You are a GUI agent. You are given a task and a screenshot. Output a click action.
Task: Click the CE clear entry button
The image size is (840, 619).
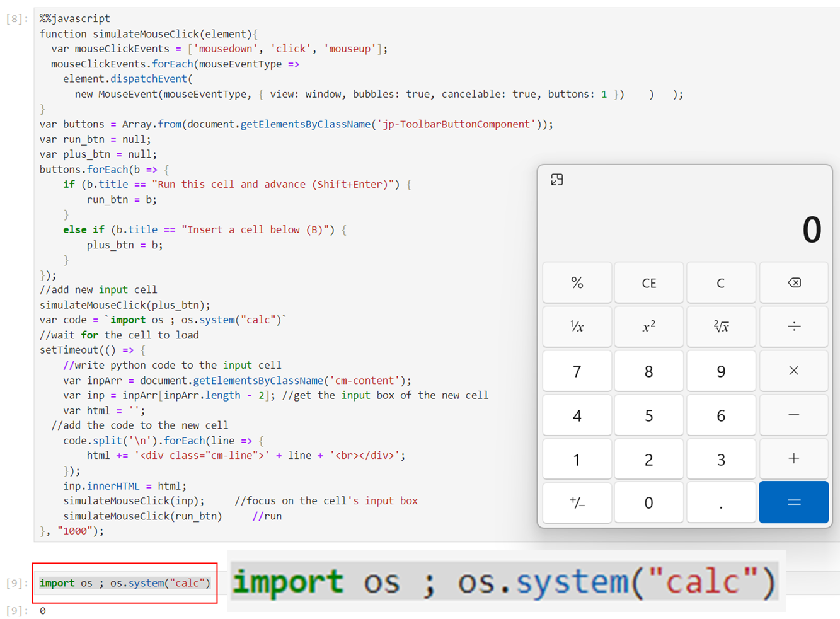tap(648, 282)
